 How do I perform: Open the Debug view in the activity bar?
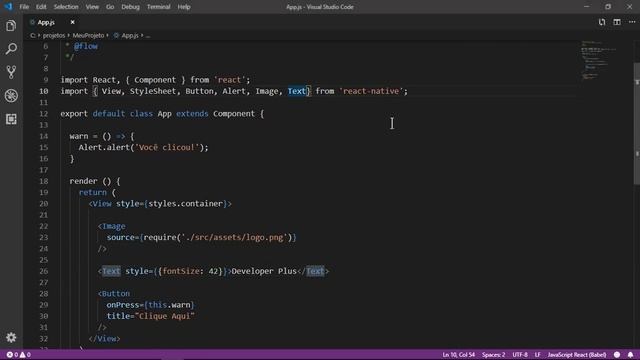tap(11, 96)
